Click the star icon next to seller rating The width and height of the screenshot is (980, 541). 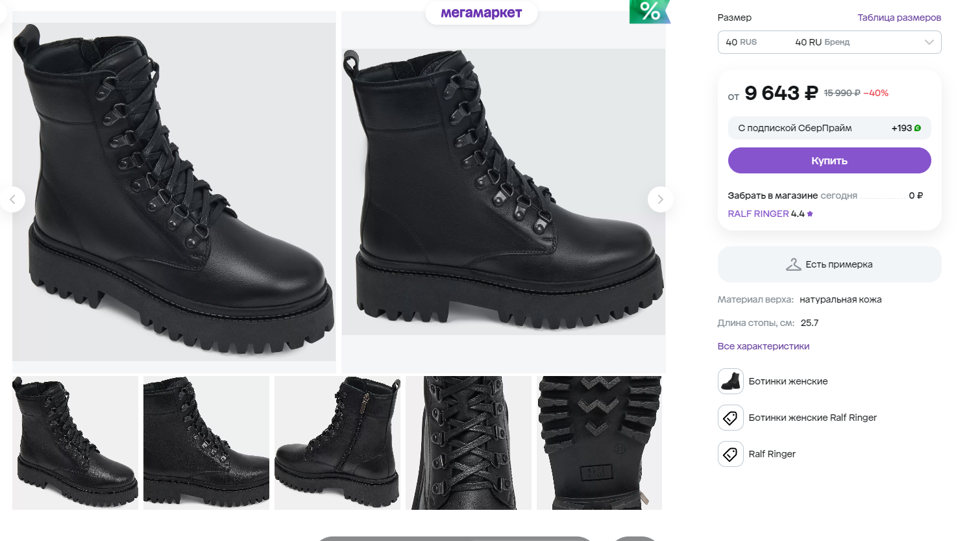[810, 214]
